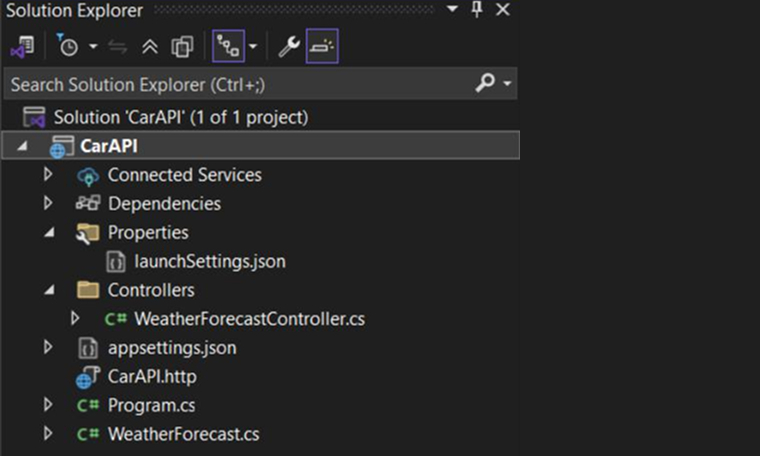The height and width of the screenshot is (456, 760).
Task: Select Program.cs file
Action: (x=152, y=405)
